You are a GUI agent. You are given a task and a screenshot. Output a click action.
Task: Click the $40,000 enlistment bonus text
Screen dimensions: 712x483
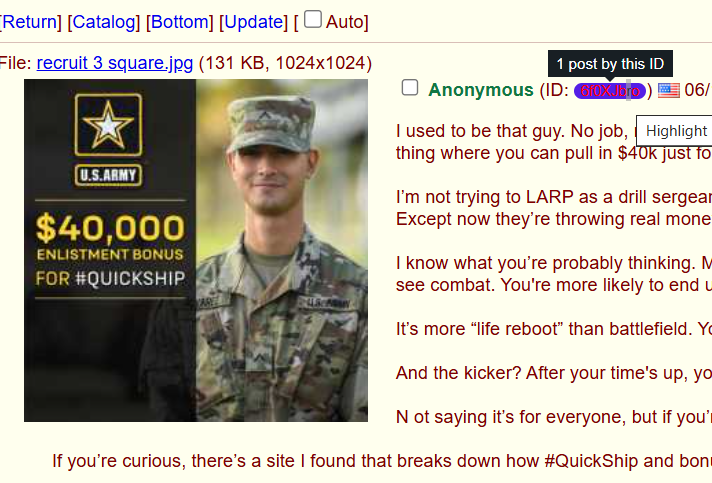tap(110, 228)
